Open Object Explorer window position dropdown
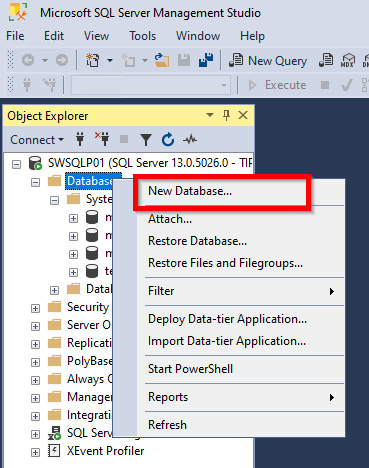The image size is (369, 468). click(x=210, y=115)
